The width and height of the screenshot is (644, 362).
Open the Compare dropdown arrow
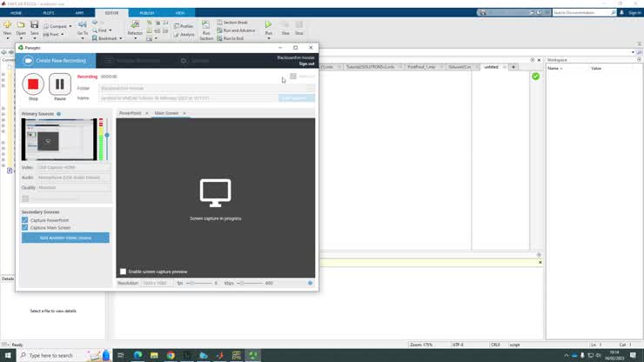pos(70,27)
